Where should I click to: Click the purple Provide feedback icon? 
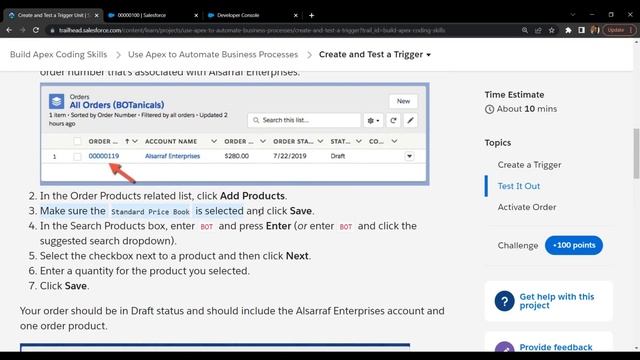point(504,347)
